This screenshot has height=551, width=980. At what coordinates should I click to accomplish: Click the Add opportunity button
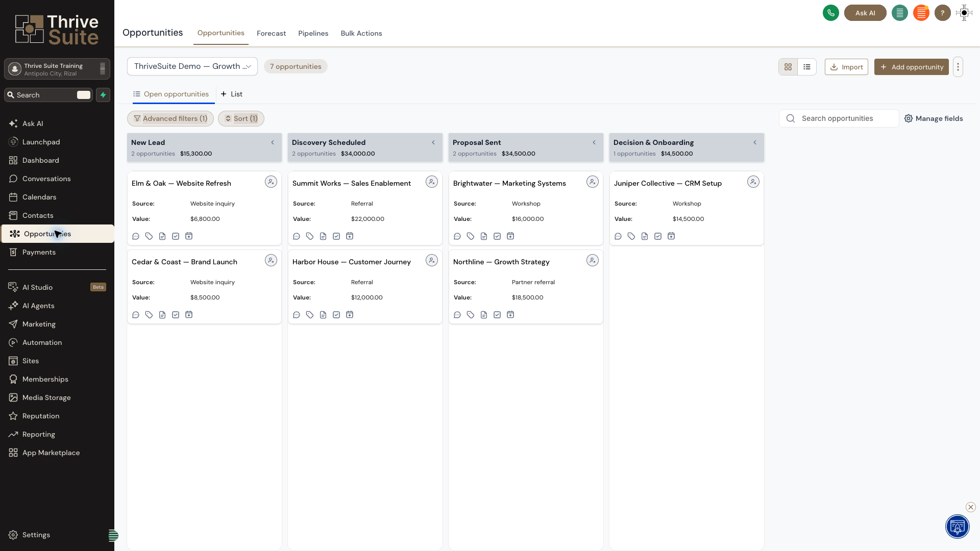pos(912,67)
